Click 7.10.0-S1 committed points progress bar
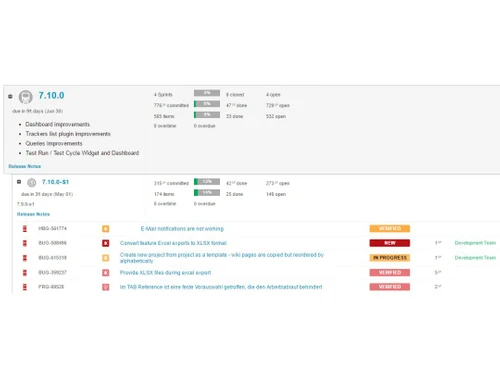Screen dimensions: 500x375 click(207, 182)
